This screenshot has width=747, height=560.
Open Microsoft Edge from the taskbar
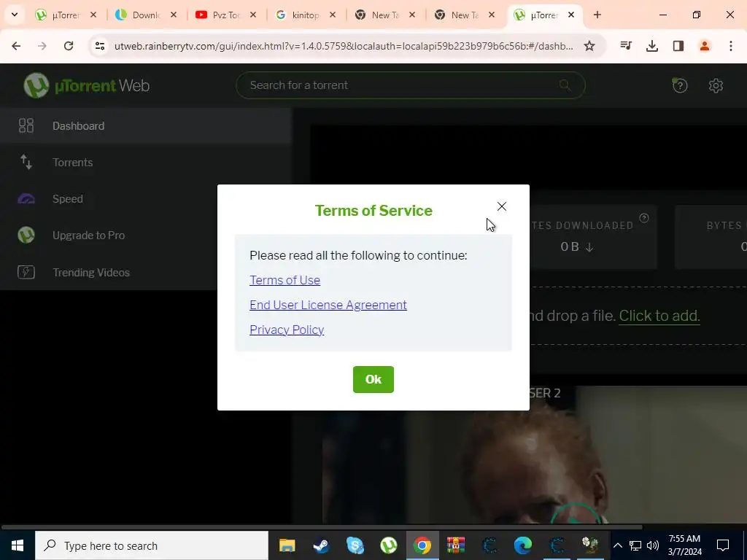coord(522,545)
